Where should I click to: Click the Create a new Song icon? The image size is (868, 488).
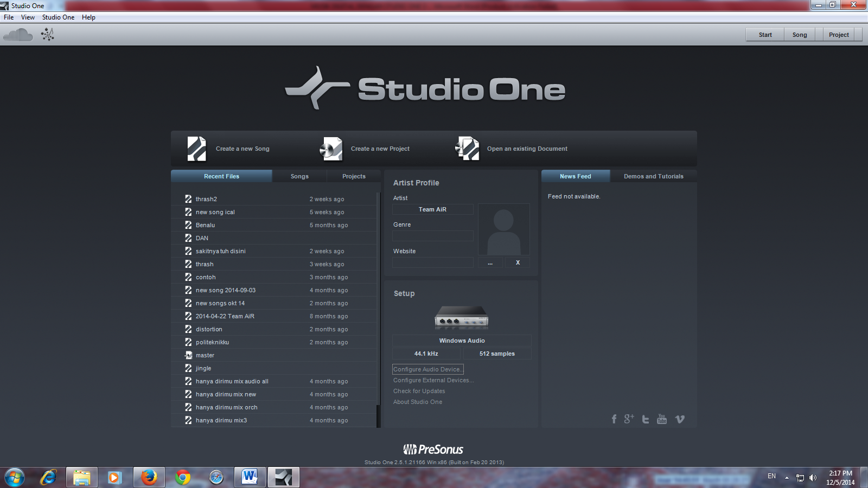(196, 149)
